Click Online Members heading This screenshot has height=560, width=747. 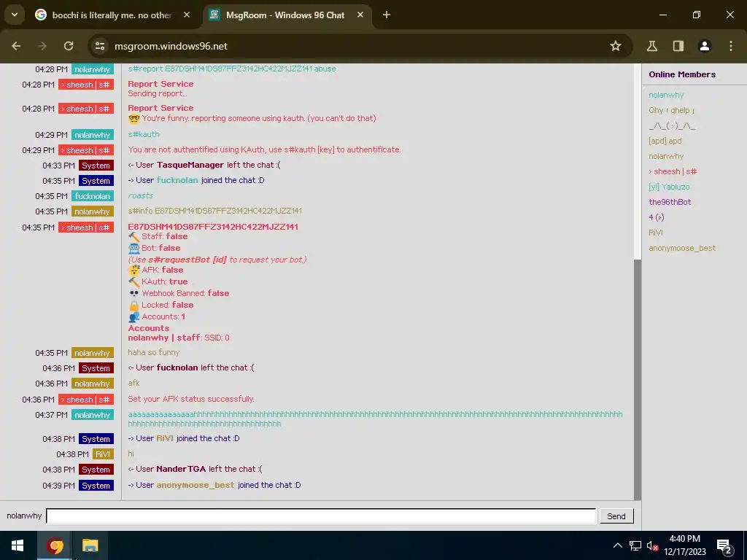click(682, 74)
